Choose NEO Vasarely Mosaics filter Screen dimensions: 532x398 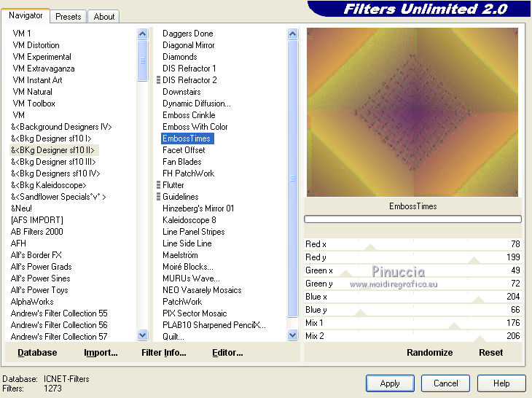point(202,290)
